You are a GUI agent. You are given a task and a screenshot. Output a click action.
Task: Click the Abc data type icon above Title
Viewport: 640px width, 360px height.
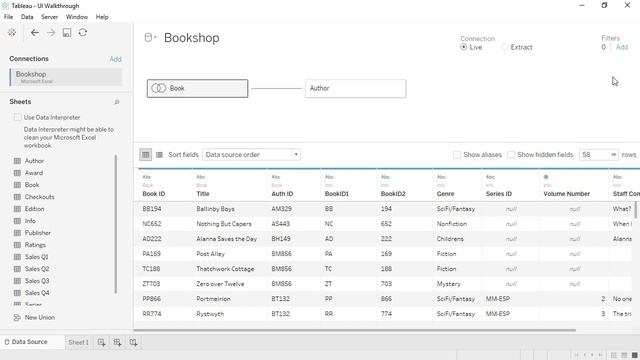[201, 177]
